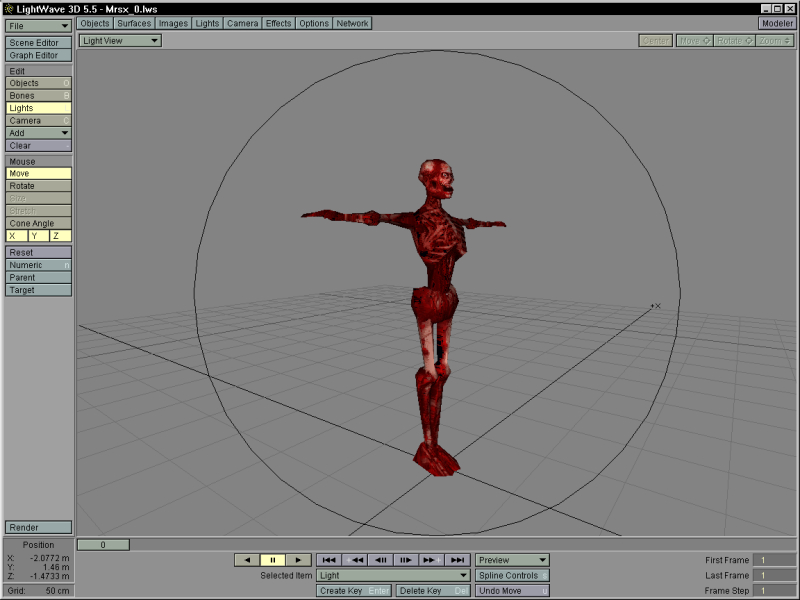Click the Last Frame input field
800x600 pixels.
point(774,576)
